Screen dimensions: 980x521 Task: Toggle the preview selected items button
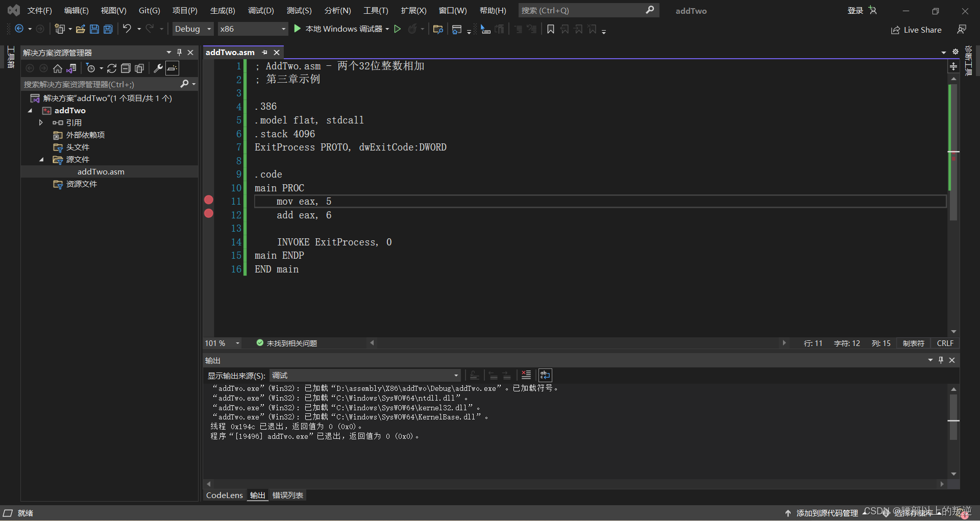tap(173, 68)
